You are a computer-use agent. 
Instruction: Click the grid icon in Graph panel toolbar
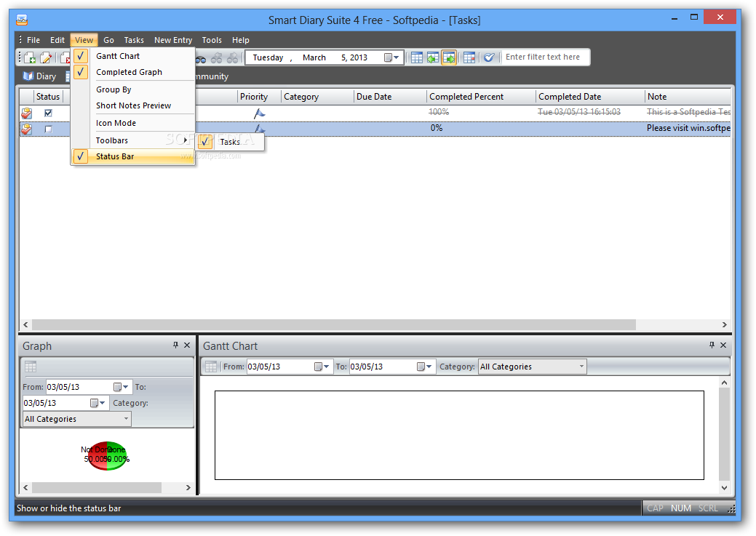click(31, 367)
